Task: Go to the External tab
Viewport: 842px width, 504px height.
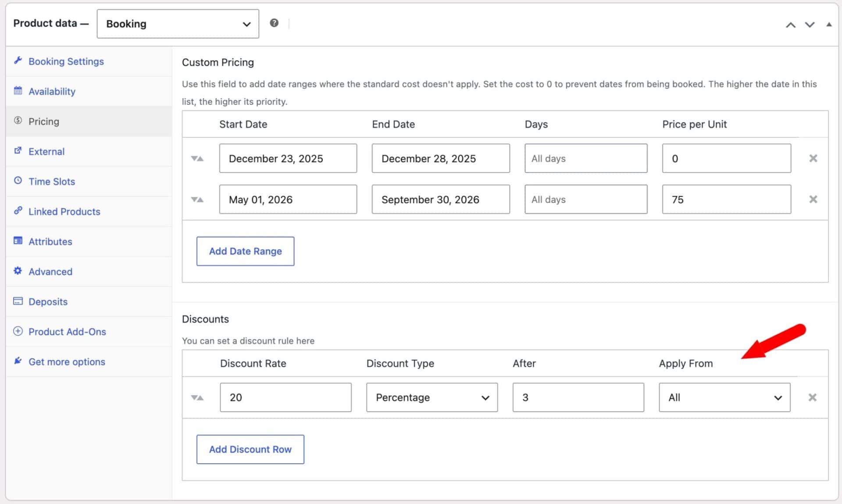Action: pyautogui.click(x=89, y=151)
